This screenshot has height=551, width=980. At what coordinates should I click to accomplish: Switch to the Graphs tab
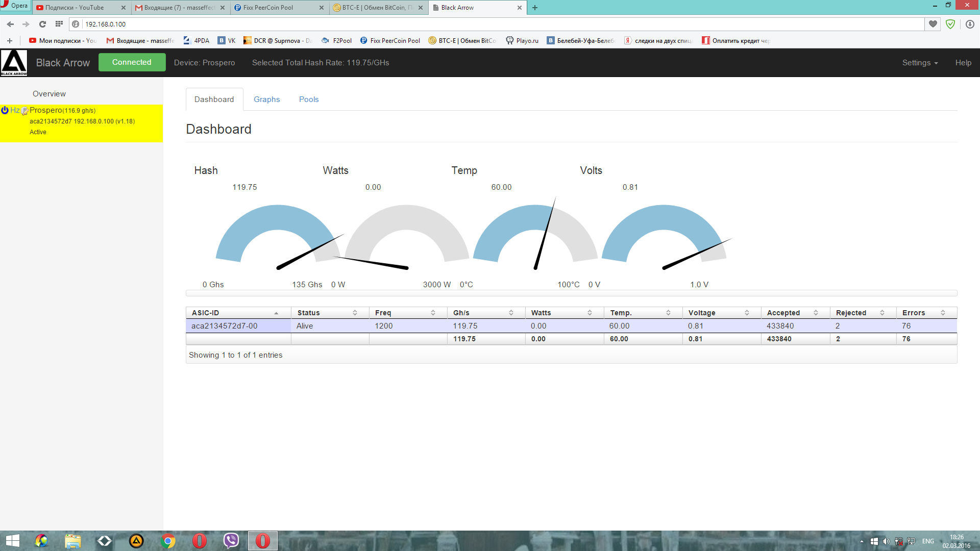pos(266,99)
